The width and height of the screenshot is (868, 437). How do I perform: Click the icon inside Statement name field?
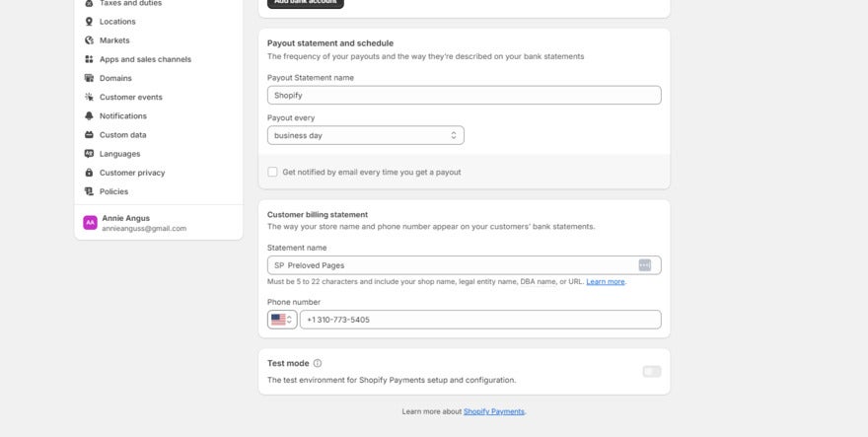(x=645, y=265)
